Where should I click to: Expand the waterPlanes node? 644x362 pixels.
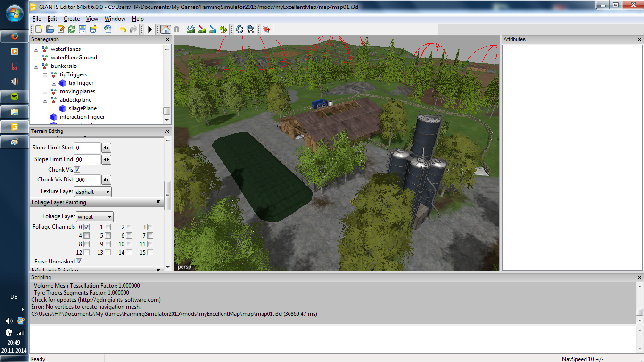pyautogui.click(x=36, y=49)
